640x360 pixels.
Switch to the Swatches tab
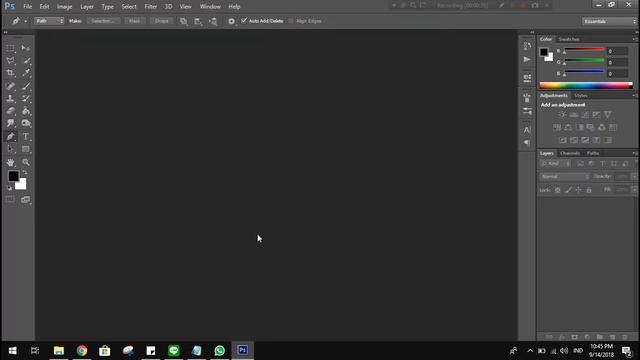569,39
